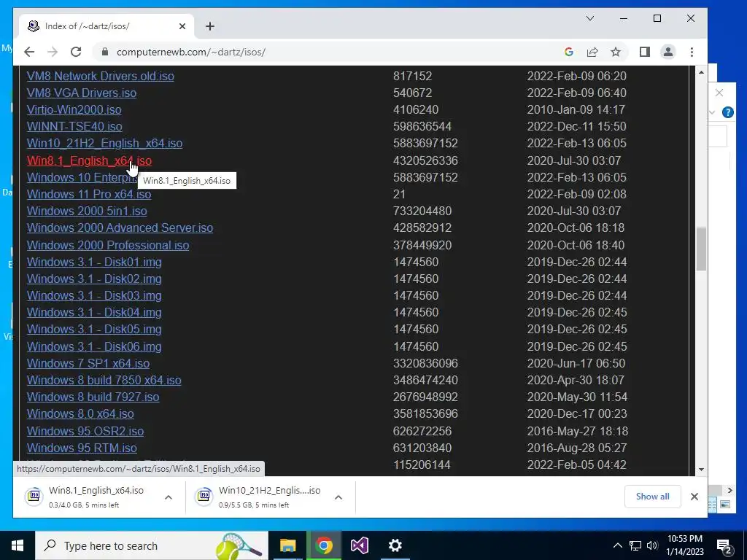Click the page scroll-down arrow

[x=701, y=470]
